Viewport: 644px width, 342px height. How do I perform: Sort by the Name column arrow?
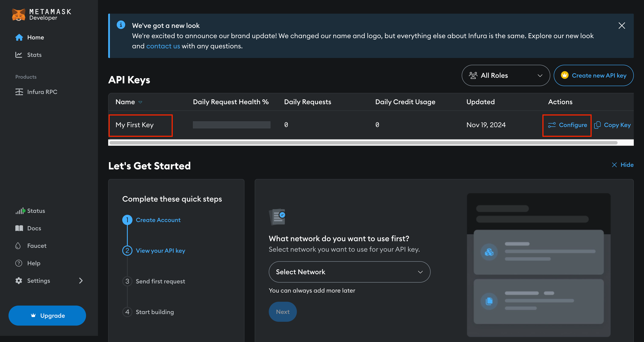pos(140,102)
